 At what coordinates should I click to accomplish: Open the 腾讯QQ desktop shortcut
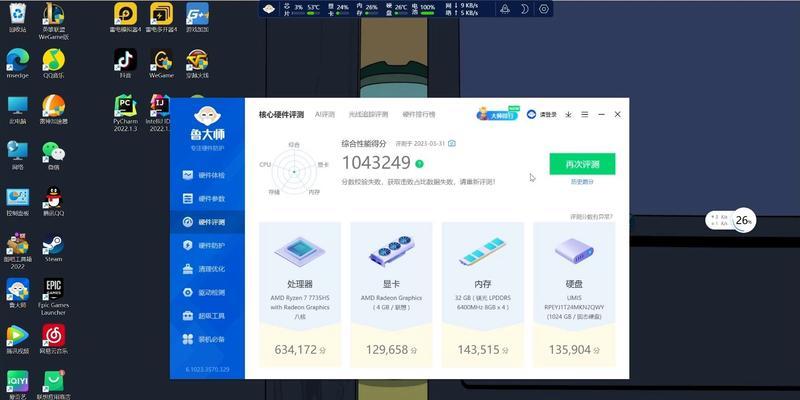coord(54,202)
